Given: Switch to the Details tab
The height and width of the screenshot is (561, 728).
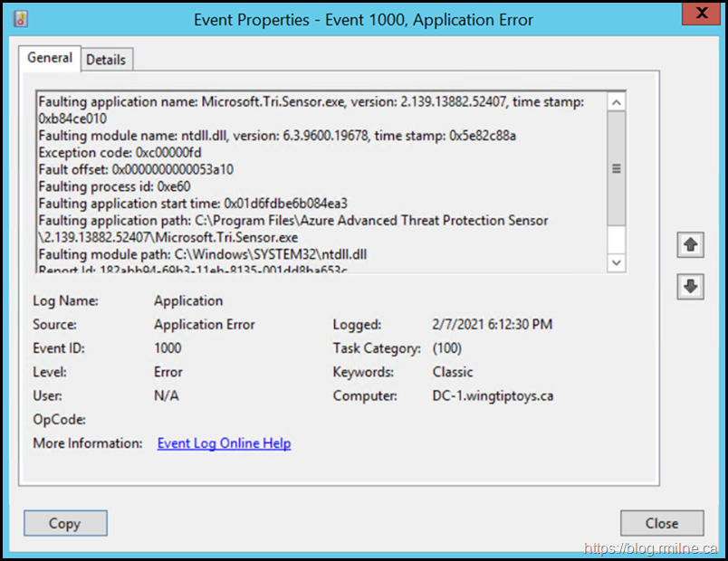Looking at the screenshot, I should [106, 59].
